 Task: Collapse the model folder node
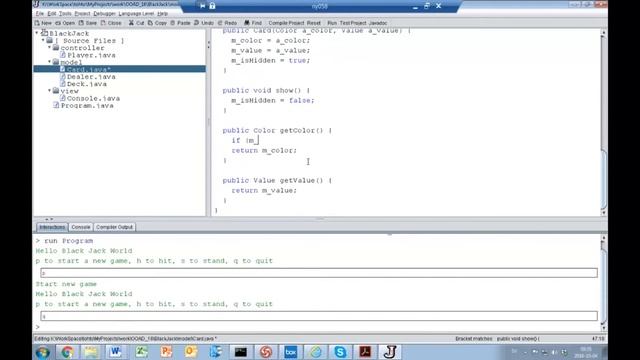click(x=50, y=62)
